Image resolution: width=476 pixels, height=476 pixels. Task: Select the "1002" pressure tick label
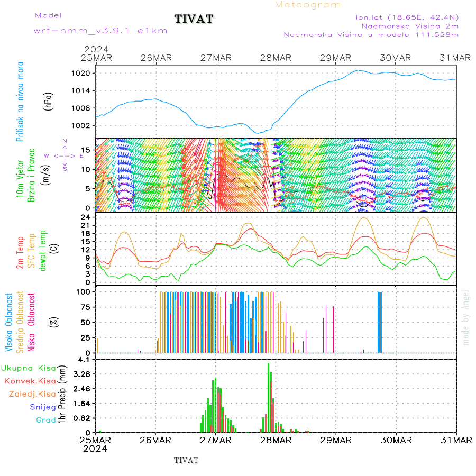pos(81,125)
